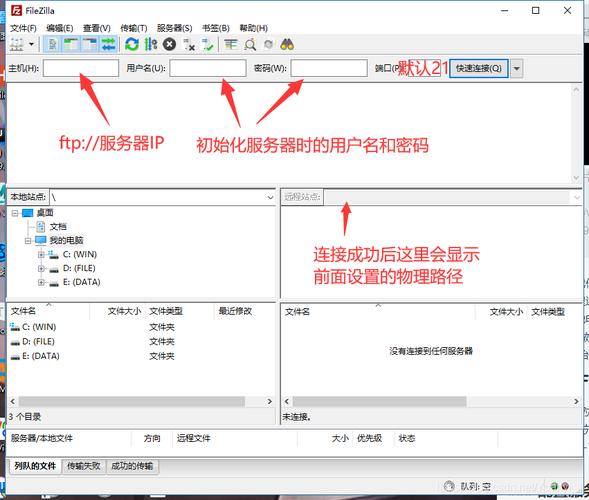
Task: Open the Site Manager icon
Action: click(x=17, y=45)
